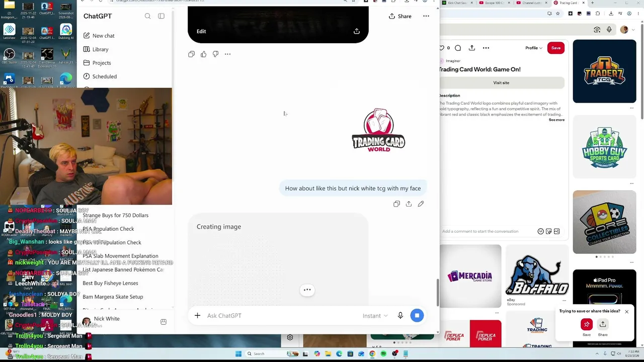Give thumbs down to the ChatGPT response
The height and width of the screenshot is (362, 644).
[x=215, y=54]
